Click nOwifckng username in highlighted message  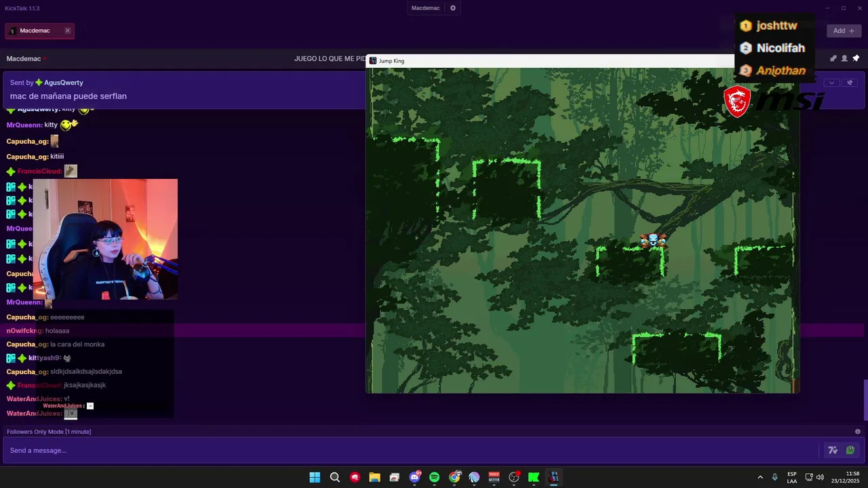[x=24, y=331]
